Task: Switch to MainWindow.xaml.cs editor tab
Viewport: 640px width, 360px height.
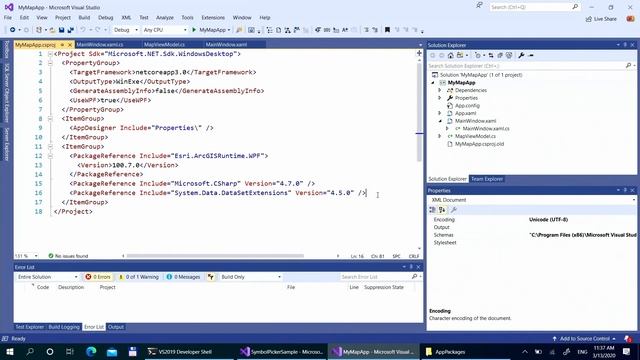Action: [x=100, y=44]
